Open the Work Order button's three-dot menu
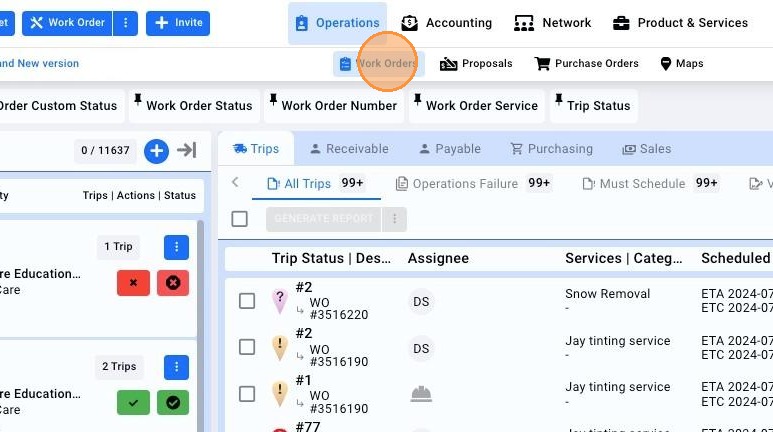 click(x=125, y=23)
